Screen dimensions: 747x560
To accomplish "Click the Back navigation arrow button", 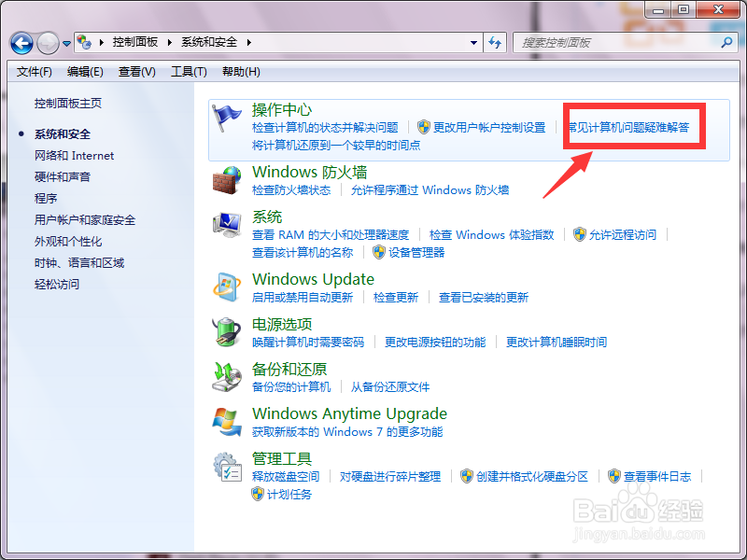I will pyautogui.click(x=21, y=43).
